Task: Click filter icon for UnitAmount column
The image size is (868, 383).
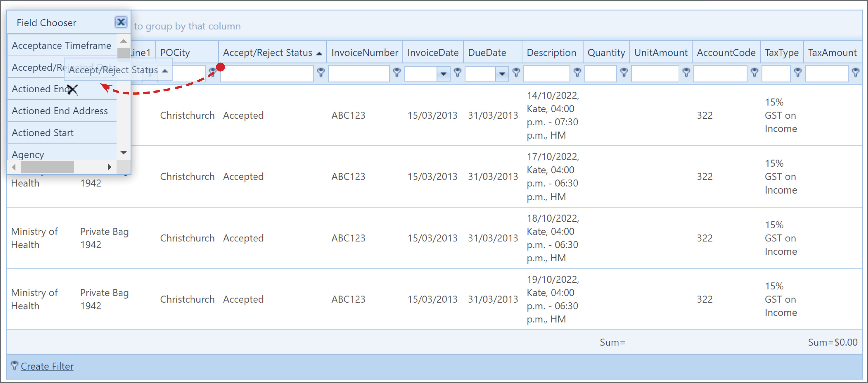Action: [686, 72]
